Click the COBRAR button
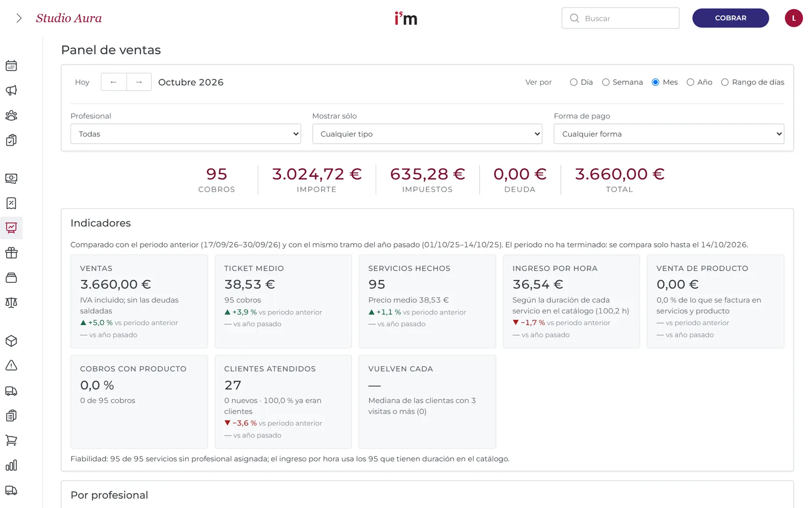Image resolution: width=812 pixels, height=508 pixels. tap(731, 18)
